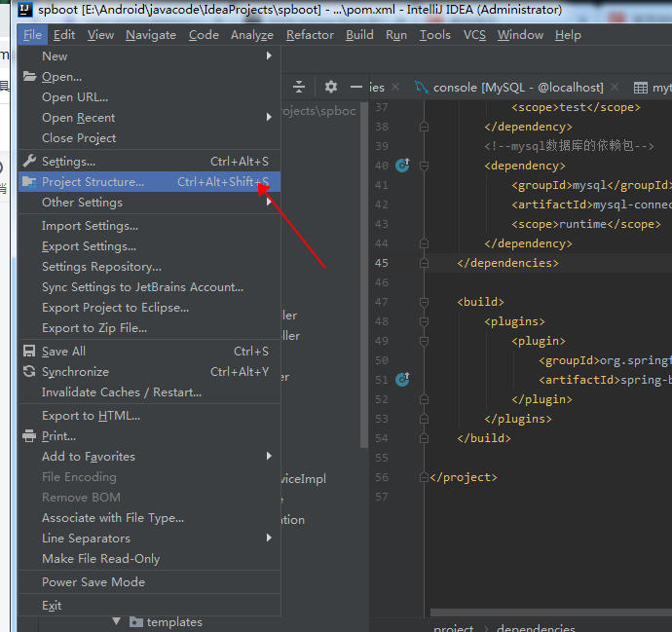Click the Settings wrench icon
Screen dimensions: 672x632
[x=29, y=161]
